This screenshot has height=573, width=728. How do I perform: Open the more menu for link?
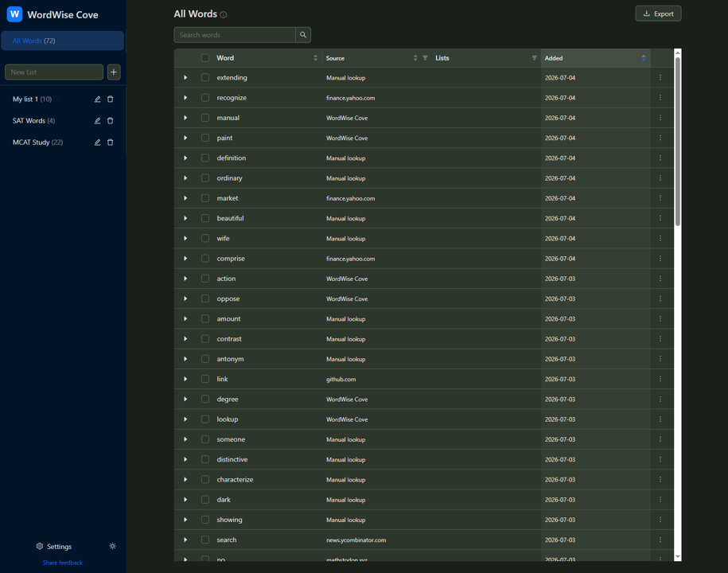(x=660, y=379)
